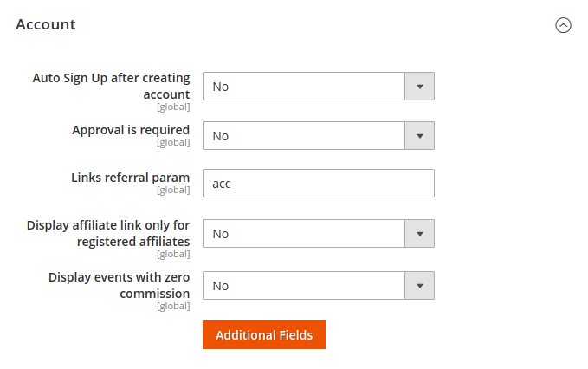Click the Links referral param label
This screenshot has width=588, height=369.
tap(130, 177)
